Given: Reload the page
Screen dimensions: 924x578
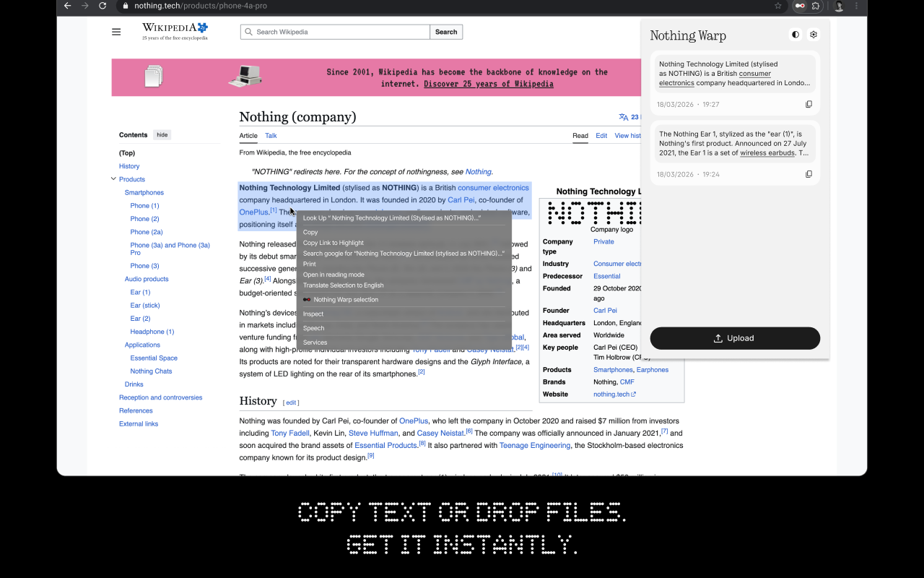Looking at the screenshot, I should point(103,6).
